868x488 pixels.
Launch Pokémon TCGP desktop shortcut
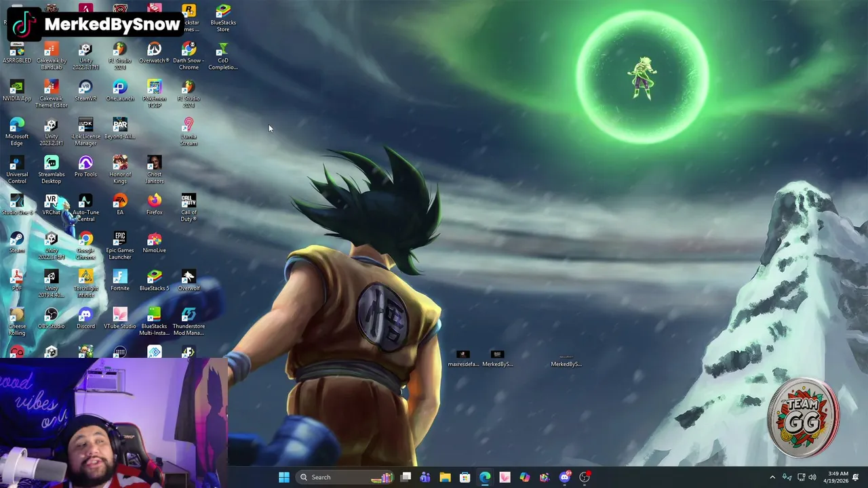155,95
